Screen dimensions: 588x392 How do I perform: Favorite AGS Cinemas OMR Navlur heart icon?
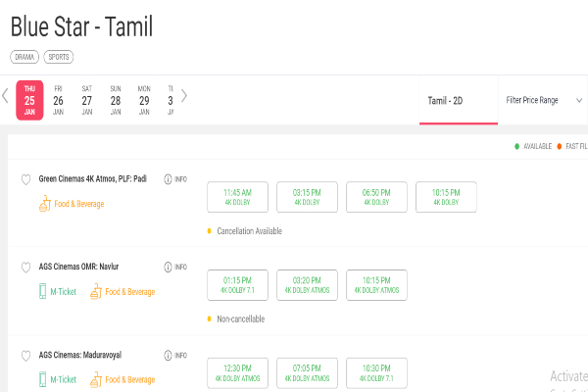pos(26,268)
